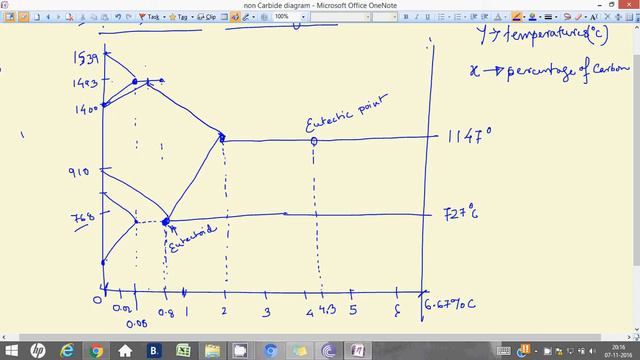Click the Clip screen clipping button
Screen dimensions: 640x360
(206, 17)
